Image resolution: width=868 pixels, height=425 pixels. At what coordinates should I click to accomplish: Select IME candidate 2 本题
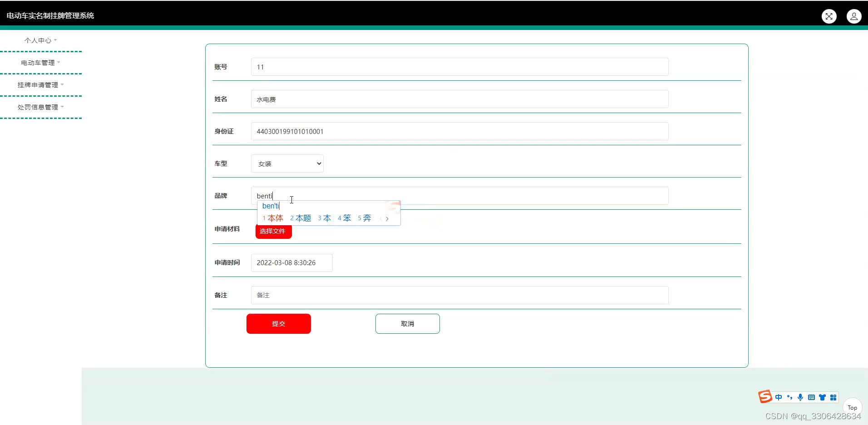(301, 218)
